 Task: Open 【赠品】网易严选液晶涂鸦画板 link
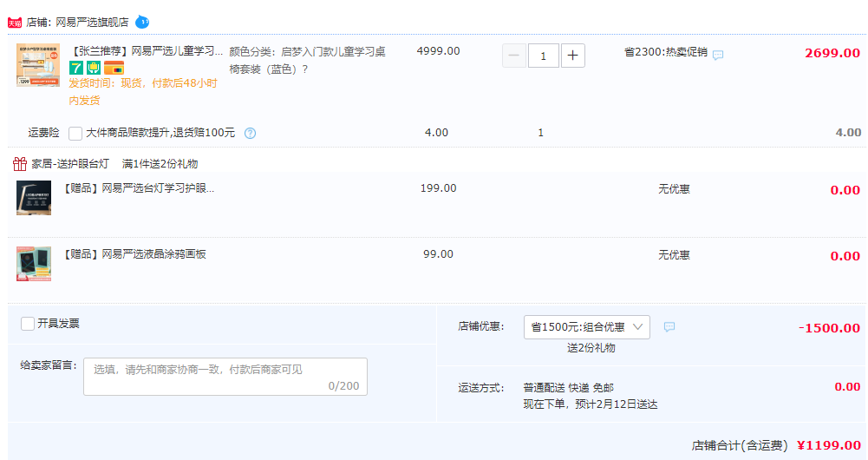134,254
